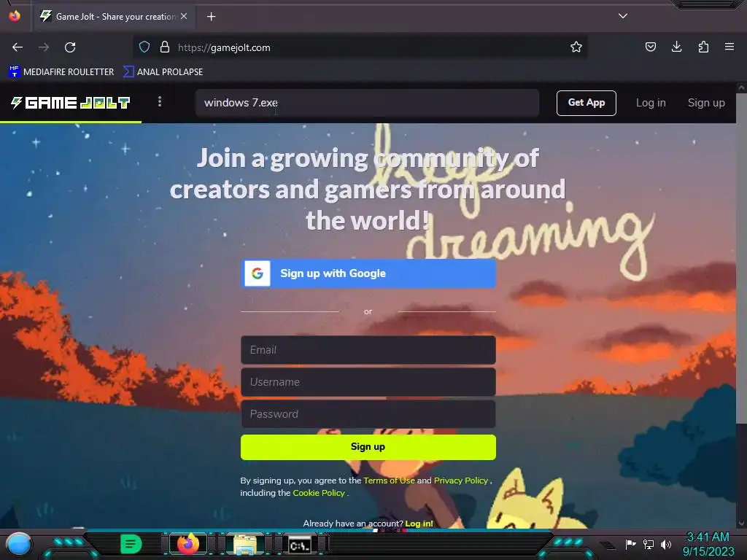Close the Game Jolt tab
Viewport: 747px width, 560px height.
click(184, 16)
